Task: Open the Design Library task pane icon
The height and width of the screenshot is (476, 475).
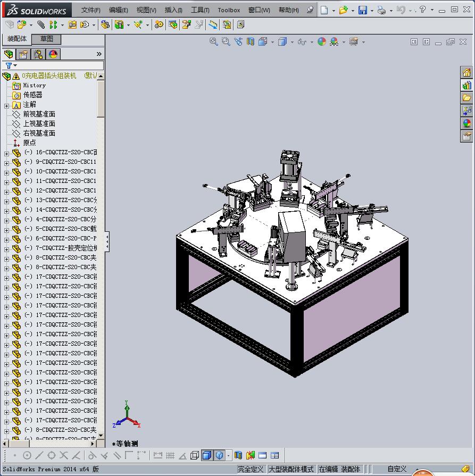Action: click(466, 85)
